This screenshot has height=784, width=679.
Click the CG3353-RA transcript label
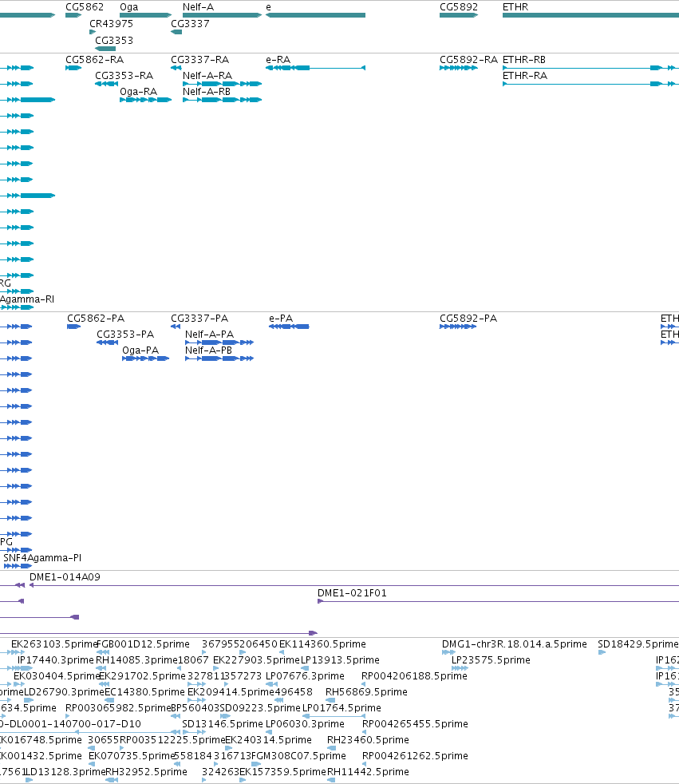(x=124, y=76)
